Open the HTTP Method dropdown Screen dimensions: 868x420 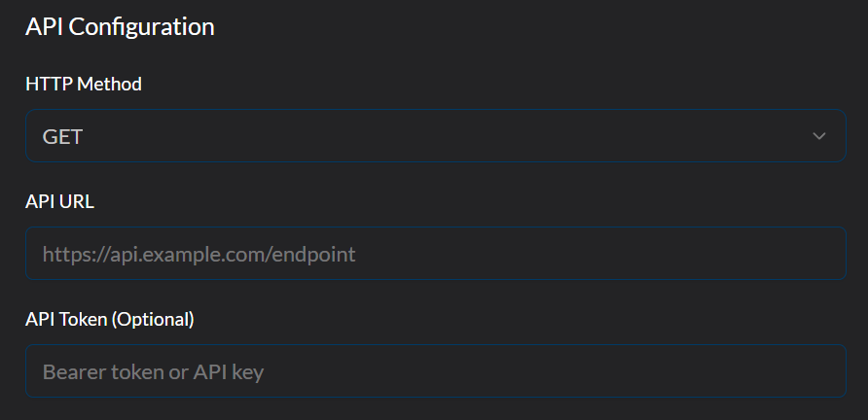coord(435,136)
